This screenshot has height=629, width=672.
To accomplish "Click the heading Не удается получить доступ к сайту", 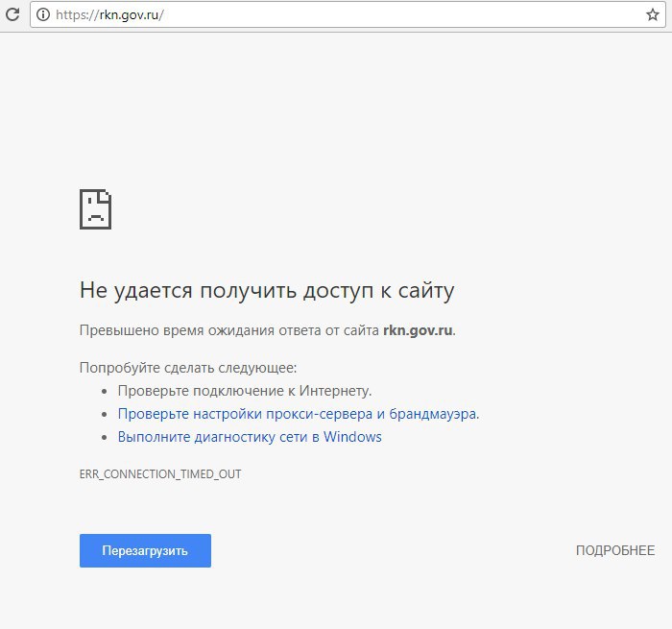I will coord(267,291).
